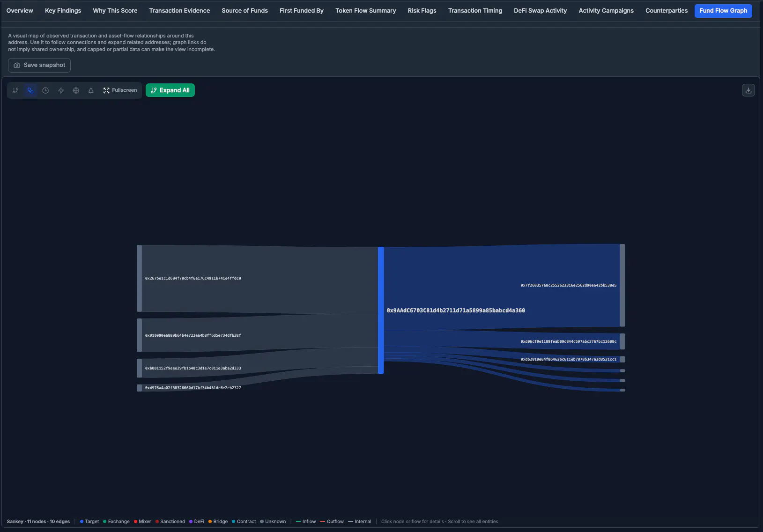Open the First Funded By tab
This screenshot has height=532, width=763.
[302, 11]
